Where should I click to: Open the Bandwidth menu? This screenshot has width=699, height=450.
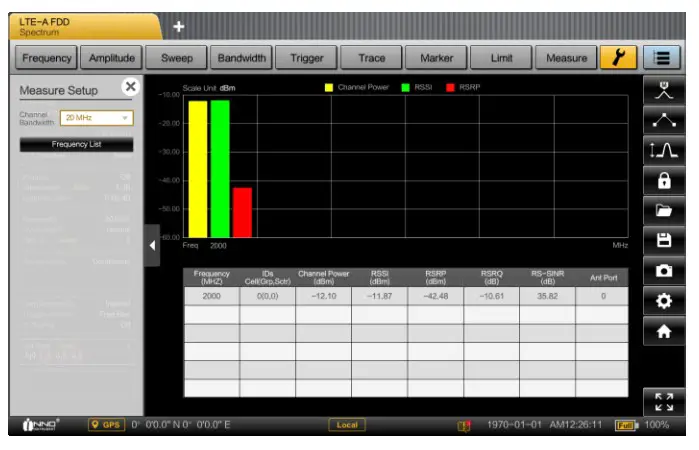point(242,58)
